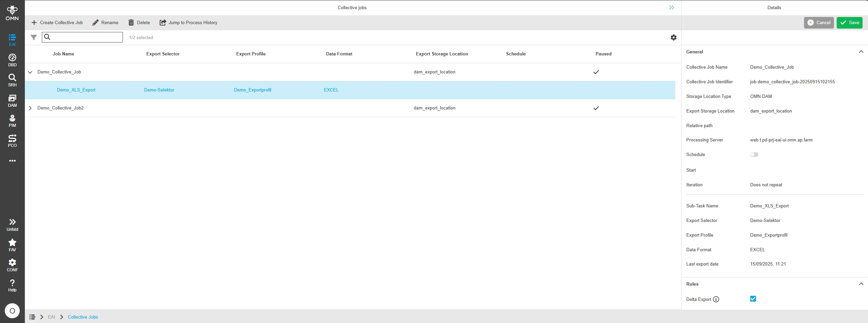
Task: Collapse the Rules section
Action: point(861,284)
